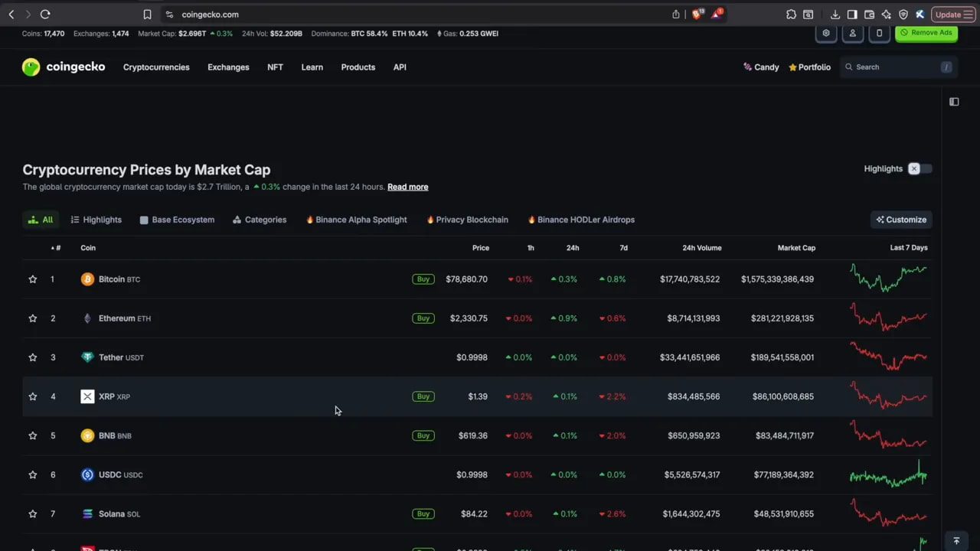Favorite USDC with its star icon
Screen dimensions: 980x551
tap(32, 474)
